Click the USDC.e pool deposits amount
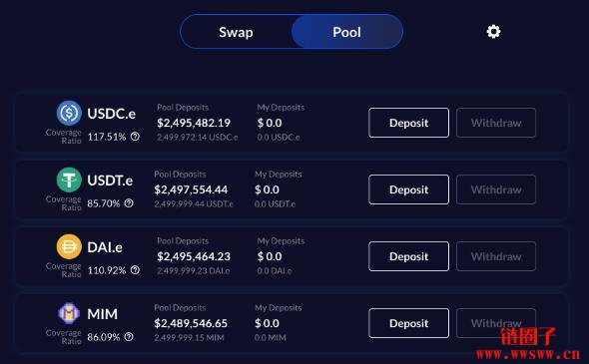Image resolution: width=589 pixels, height=364 pixels. 194,123
